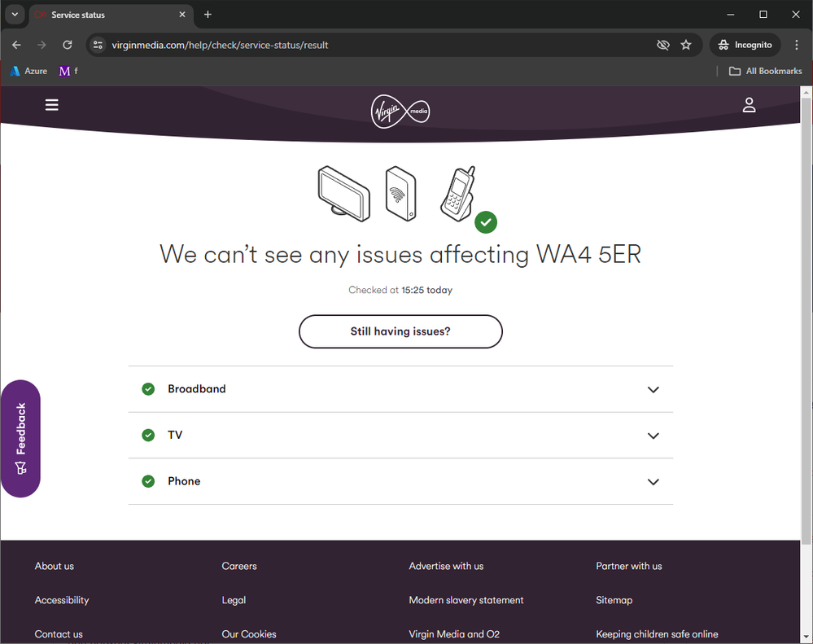The image size is (813, 644).
Task: Click the Virgin Media logo
Action: 400,111
